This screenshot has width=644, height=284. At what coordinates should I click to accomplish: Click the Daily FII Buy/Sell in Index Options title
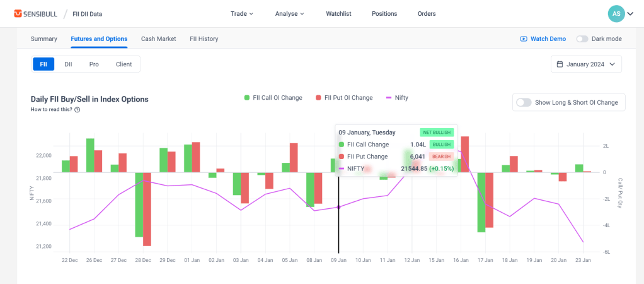(x=89, y=99)
